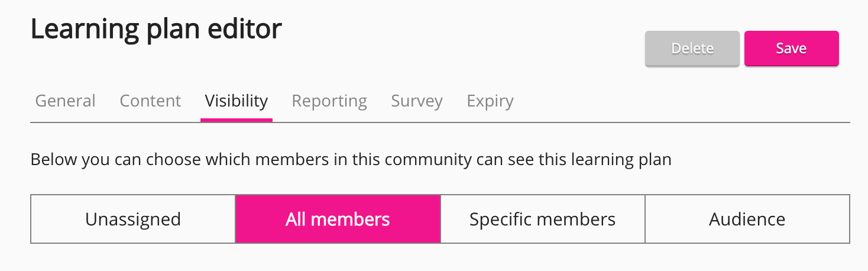Delete this learning plan

(692, 49)
